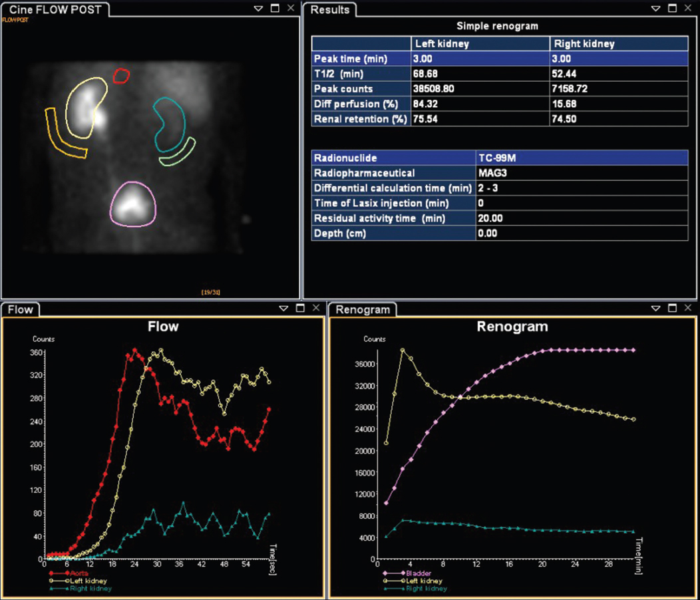
Task: Close the Flow panel
Action: [314, 309]
